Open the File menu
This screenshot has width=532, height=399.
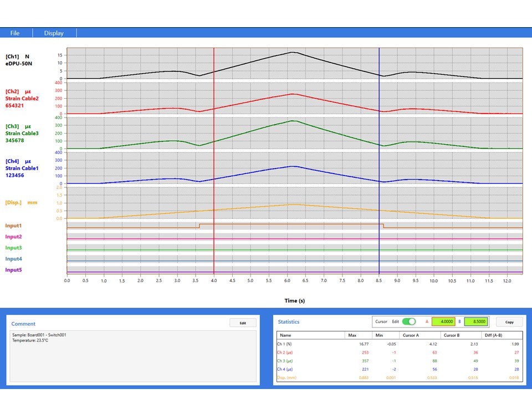pyautogui.click(x=14, y=33)
